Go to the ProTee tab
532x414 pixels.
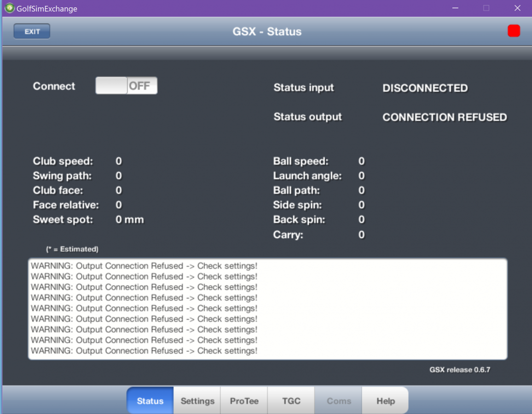tap(244, 401)
